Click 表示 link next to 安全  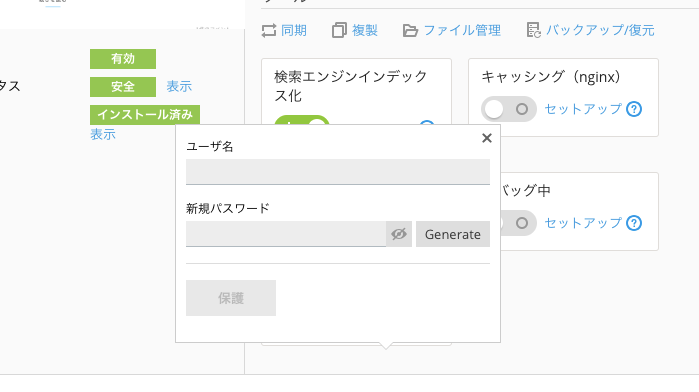[179, 87]
